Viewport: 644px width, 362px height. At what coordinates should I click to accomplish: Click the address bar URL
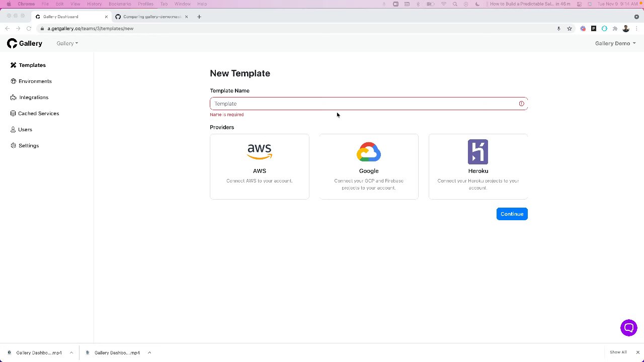point(91,29)
